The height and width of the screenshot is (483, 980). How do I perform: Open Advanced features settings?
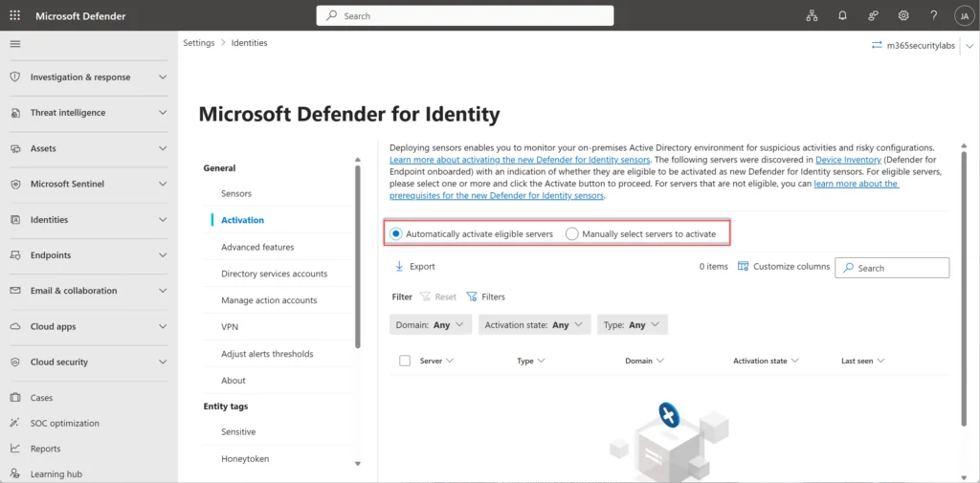point(257,247)
